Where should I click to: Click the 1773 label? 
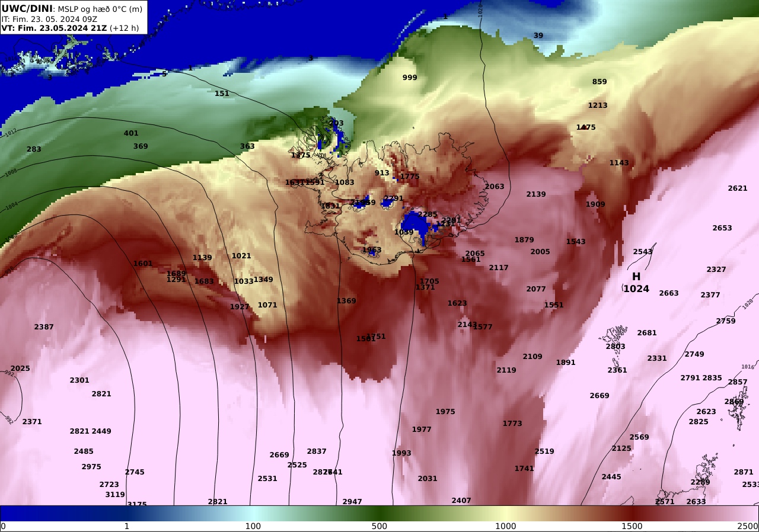[x=512, y=424]
